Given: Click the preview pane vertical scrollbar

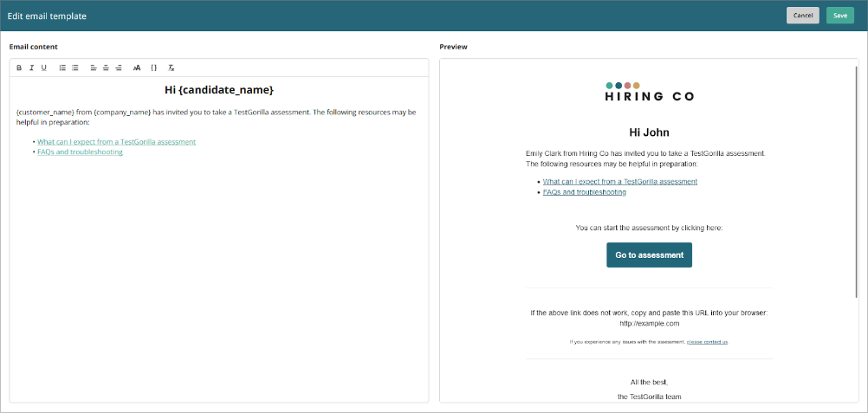Looking at the screenshot, I should [x=857, y=183].
